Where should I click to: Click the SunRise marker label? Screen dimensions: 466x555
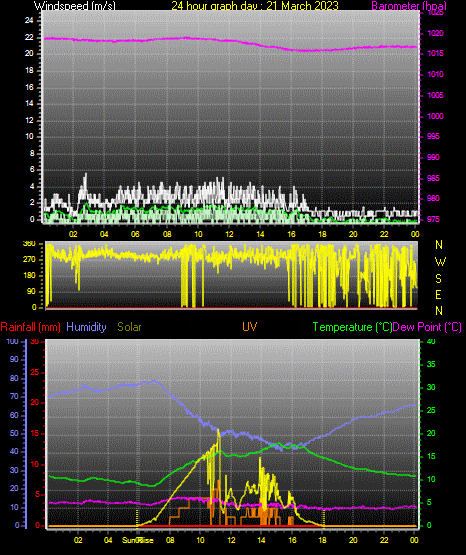pos(138,540)
